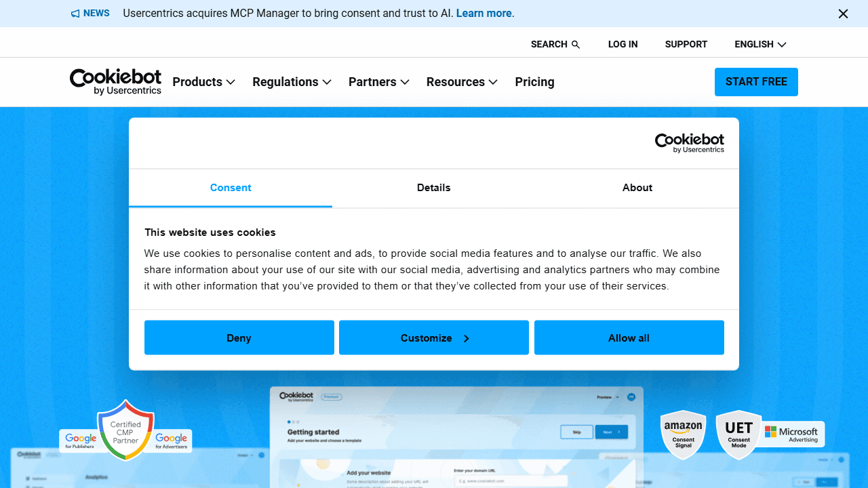This screenshot has width=868, height=488.
Task: Expand the Products menu
Action: pos(203,82)
